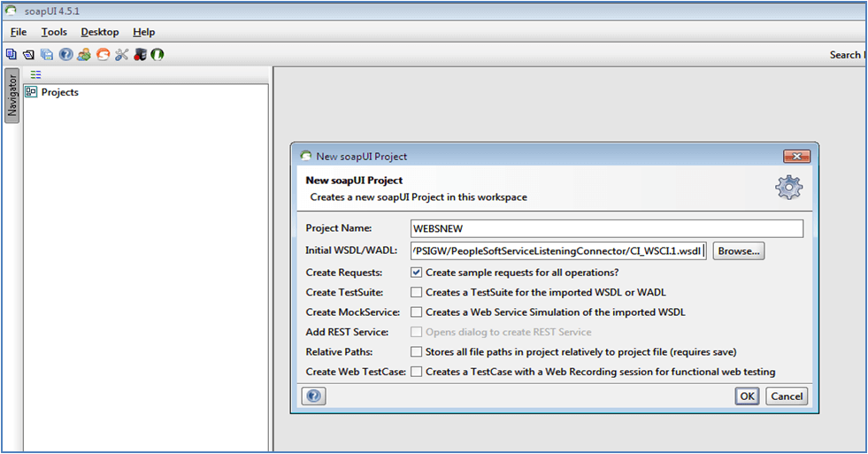Viewport: 868px width, 454px height.
Task: Click the bold 'New soapUI Project' dialog heading
Action: point(354,180)
